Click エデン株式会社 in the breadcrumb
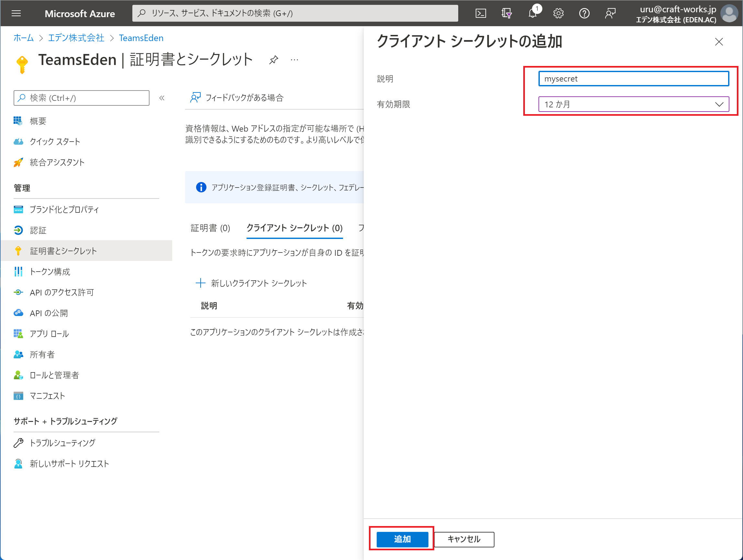This screenshot has width=743, height=560. pos(76,38)
